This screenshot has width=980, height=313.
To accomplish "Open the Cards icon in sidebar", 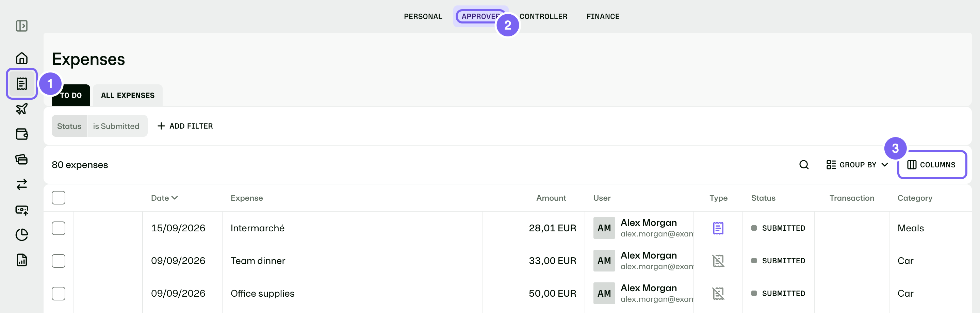I will click(22, 159).
